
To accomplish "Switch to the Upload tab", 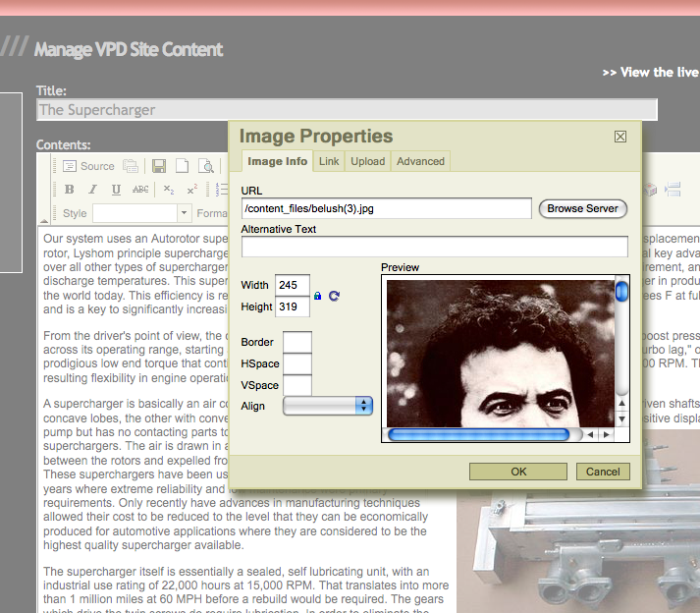I will click(x=368, y=161).
